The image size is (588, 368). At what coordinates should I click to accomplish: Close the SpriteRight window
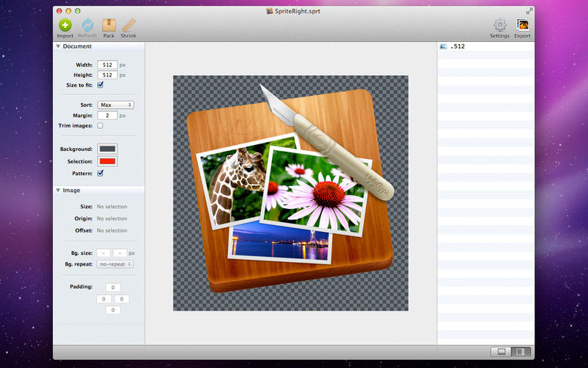60,11
